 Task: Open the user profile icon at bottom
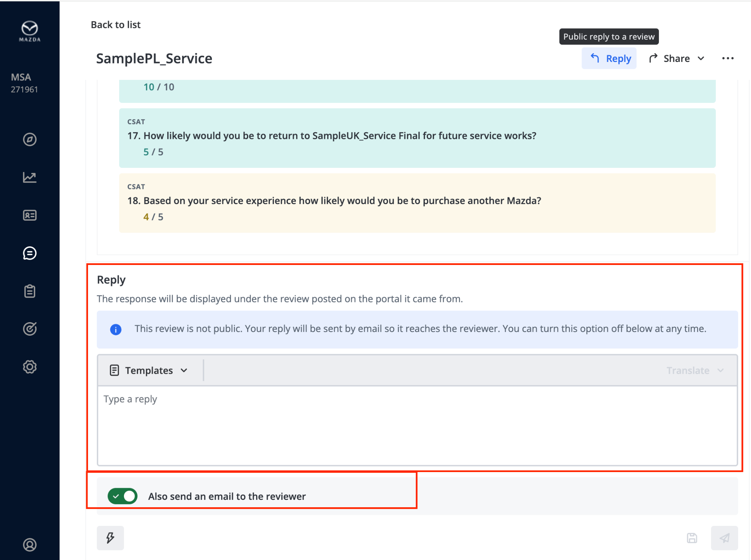click(30, 545)
